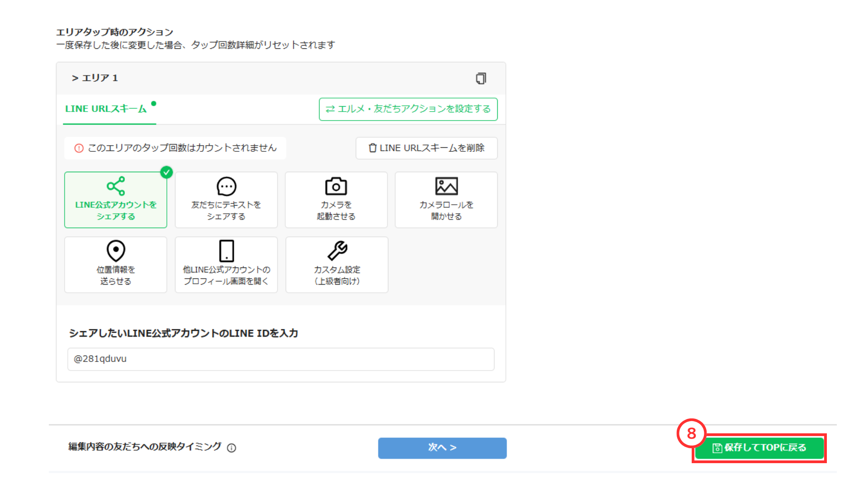This screenshot has height=488, width=868.
Task: Open エルメ・友だちアクションを設定する
Action: tap(407, 109)
